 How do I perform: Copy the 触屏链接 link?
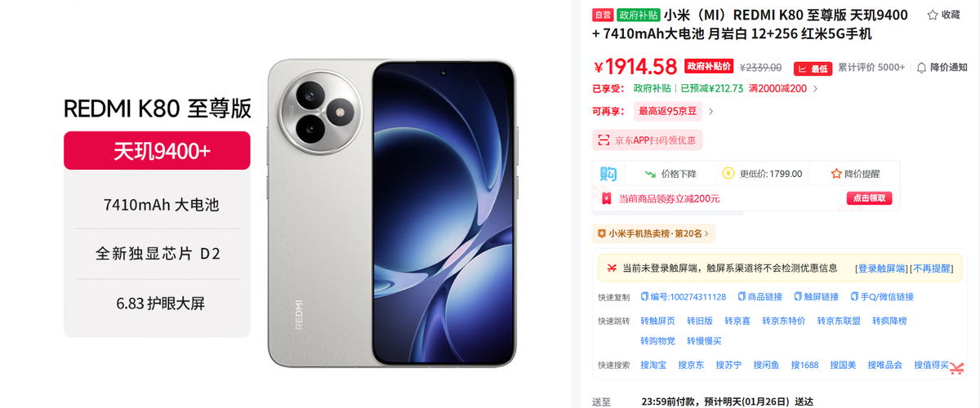816,297
